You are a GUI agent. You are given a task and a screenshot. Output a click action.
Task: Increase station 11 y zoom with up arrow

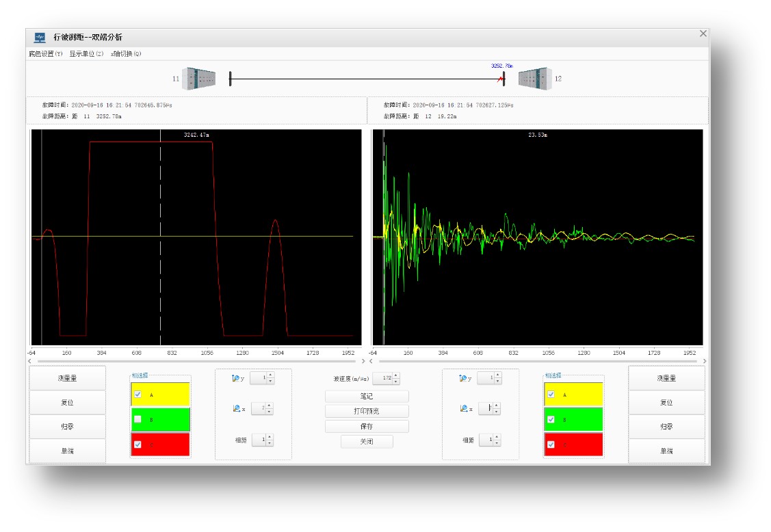pos(270,375)
